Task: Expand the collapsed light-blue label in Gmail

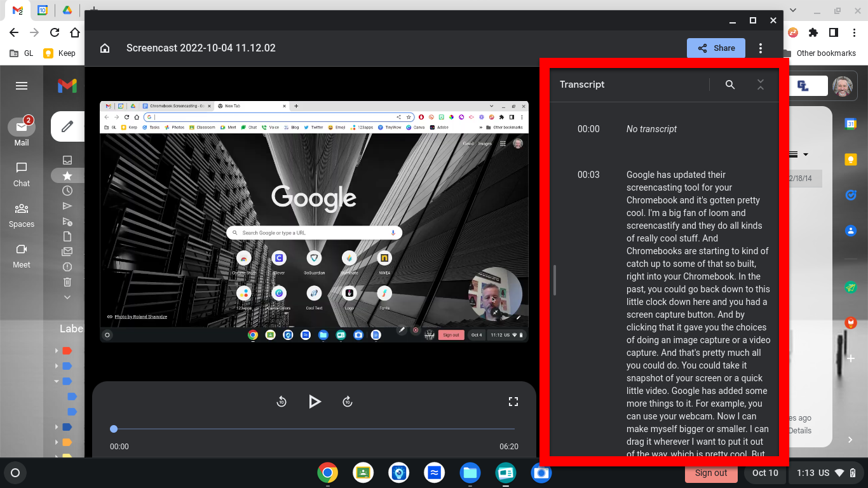Action: (57, 366)
